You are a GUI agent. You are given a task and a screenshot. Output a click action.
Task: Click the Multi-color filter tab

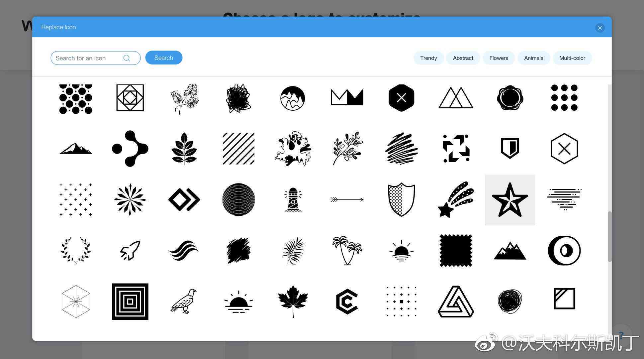572,58
